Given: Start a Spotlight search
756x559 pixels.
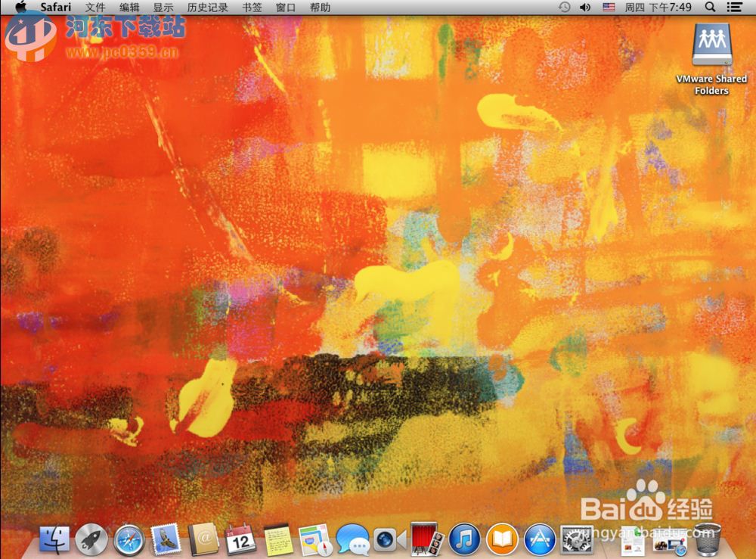Looking at the screenshot, I should [x=708, y=8].
